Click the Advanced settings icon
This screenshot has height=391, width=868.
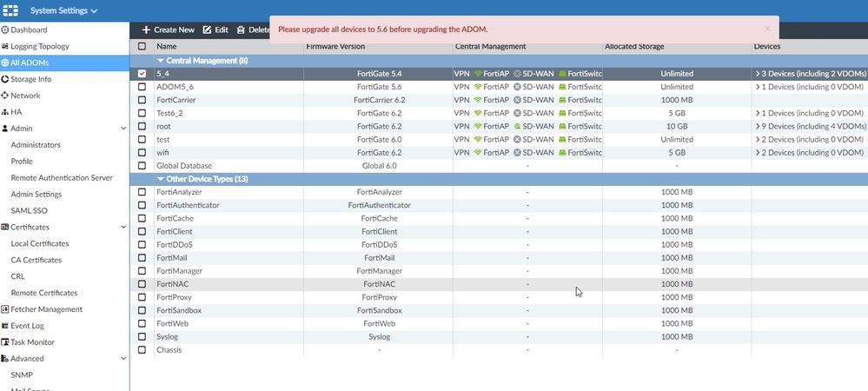[5, 358]
